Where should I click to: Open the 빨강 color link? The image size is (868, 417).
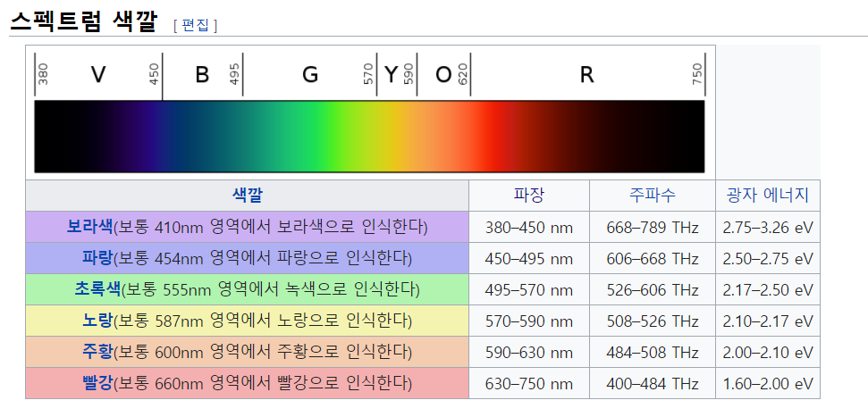tap(97, 383)
